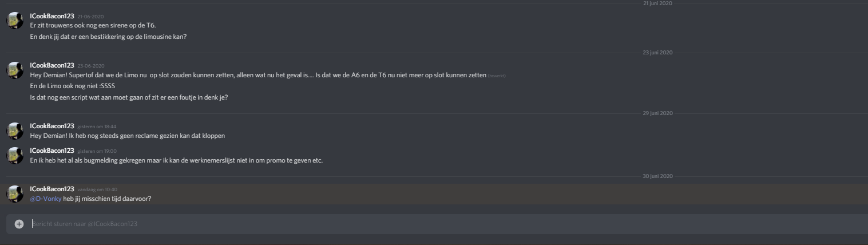Image resolution: width=868 pixels, height=245 pixels.
Task: Open avatar beside the 21-06-2020 message
Action: click(x=15, y=20)
